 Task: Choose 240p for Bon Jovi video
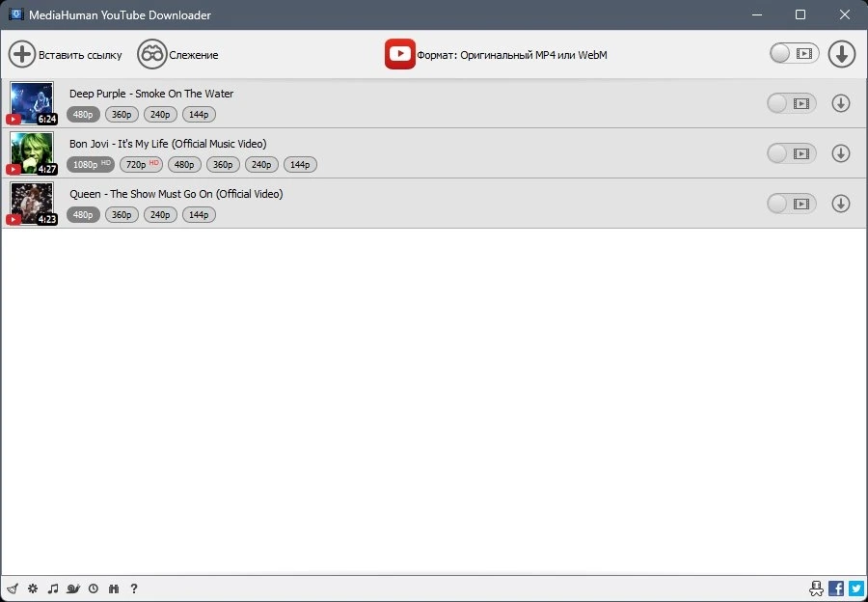(261, 164)
